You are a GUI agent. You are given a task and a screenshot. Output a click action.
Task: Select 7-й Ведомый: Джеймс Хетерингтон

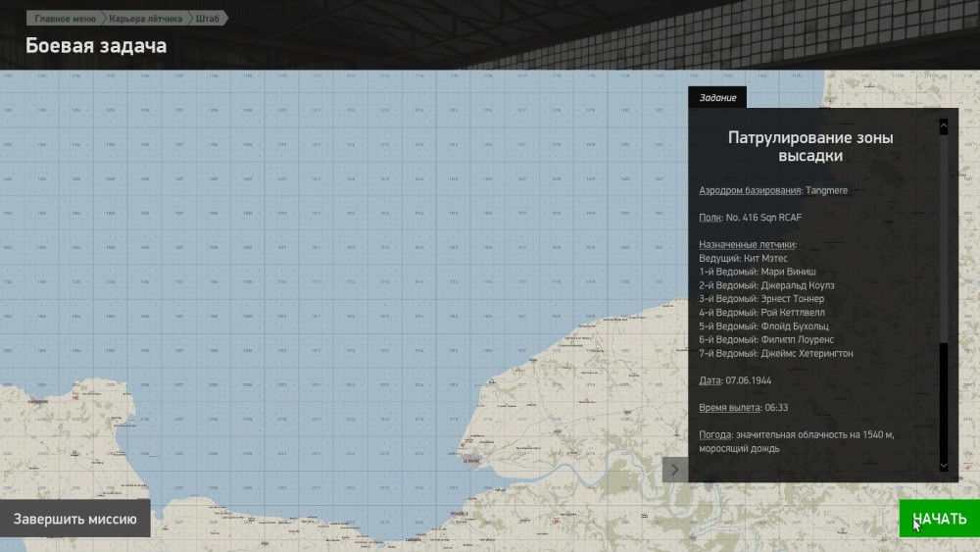coord(776,354)
